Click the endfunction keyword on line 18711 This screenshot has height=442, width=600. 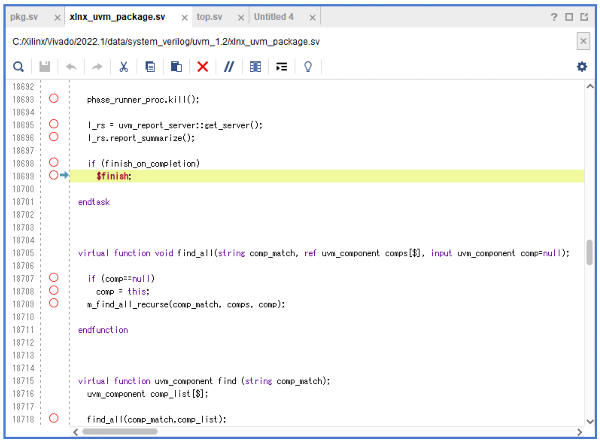click(103, 330)
